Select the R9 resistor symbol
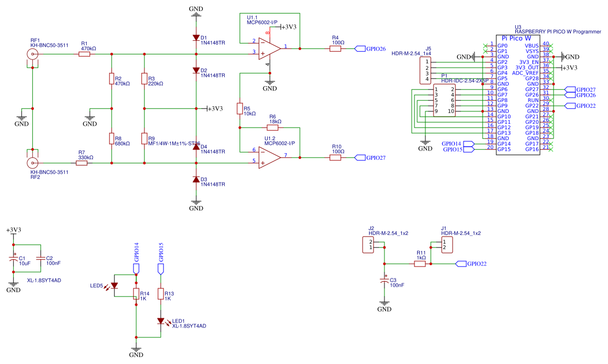Screen dimensions: 608x364 click(145, 139)
